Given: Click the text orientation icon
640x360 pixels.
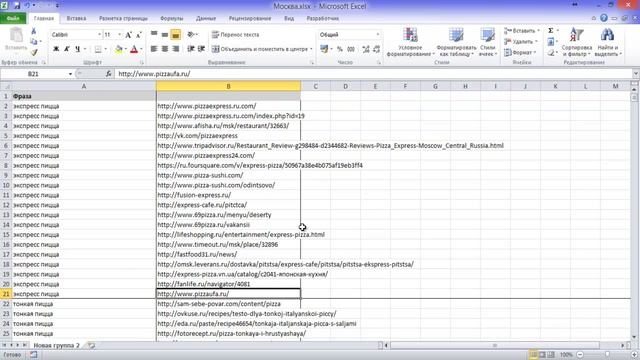Looking at the screenshot, I should [191, 35].
